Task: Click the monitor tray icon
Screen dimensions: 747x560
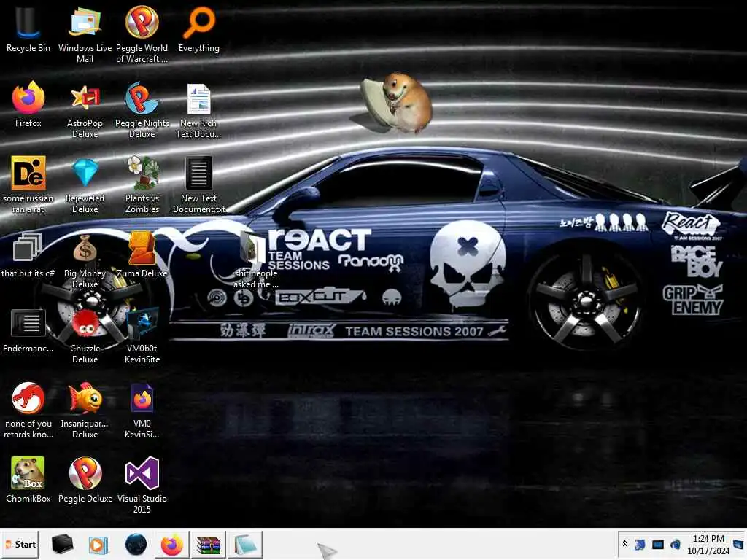Action: click(x=658, y=544)
